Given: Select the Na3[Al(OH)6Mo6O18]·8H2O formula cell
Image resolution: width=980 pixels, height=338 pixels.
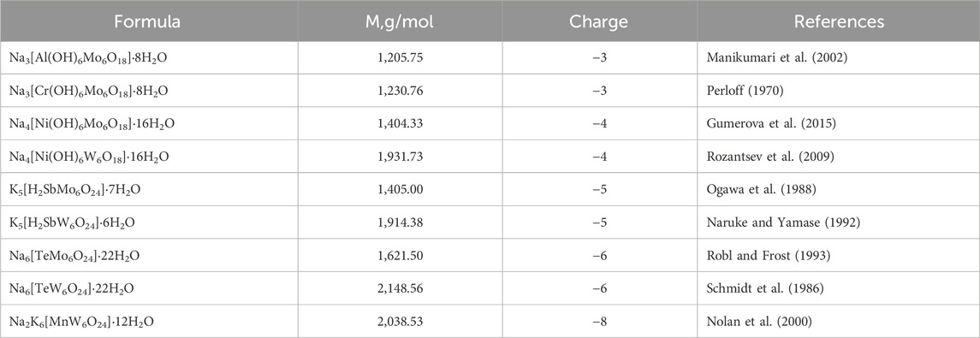Looking at the screenshot, I should click(x=89, y=59).
